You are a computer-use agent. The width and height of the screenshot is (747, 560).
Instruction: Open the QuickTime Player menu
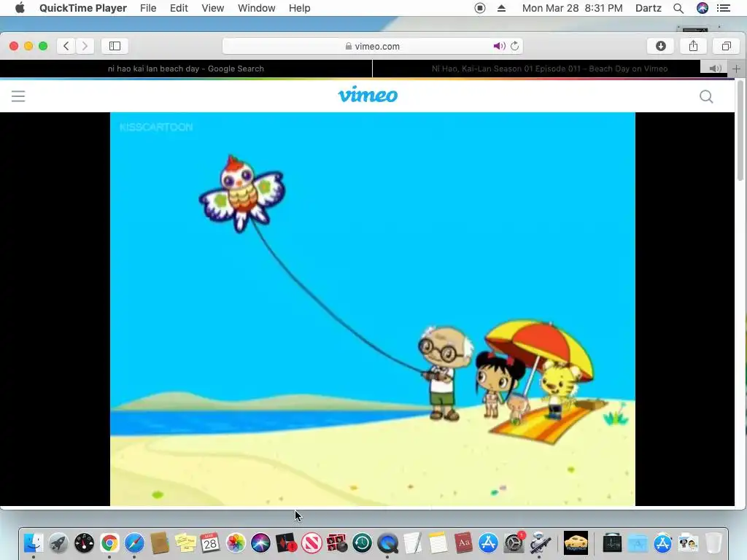(83, 8)
